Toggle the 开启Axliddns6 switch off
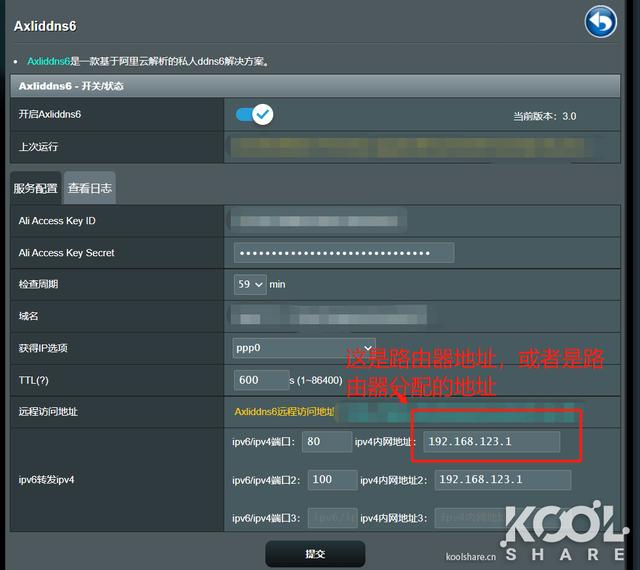This screenshot has height=570, width=640. click(254, 114)
